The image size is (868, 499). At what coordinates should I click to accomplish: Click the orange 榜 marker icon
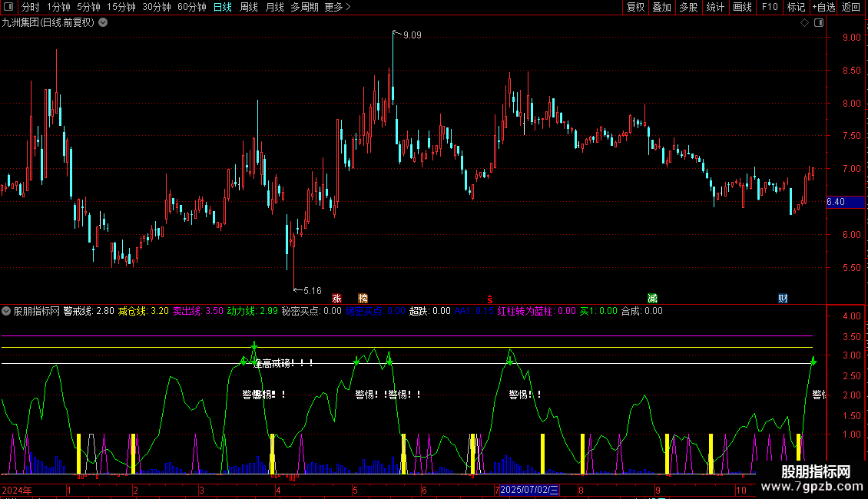click(363, 298)
